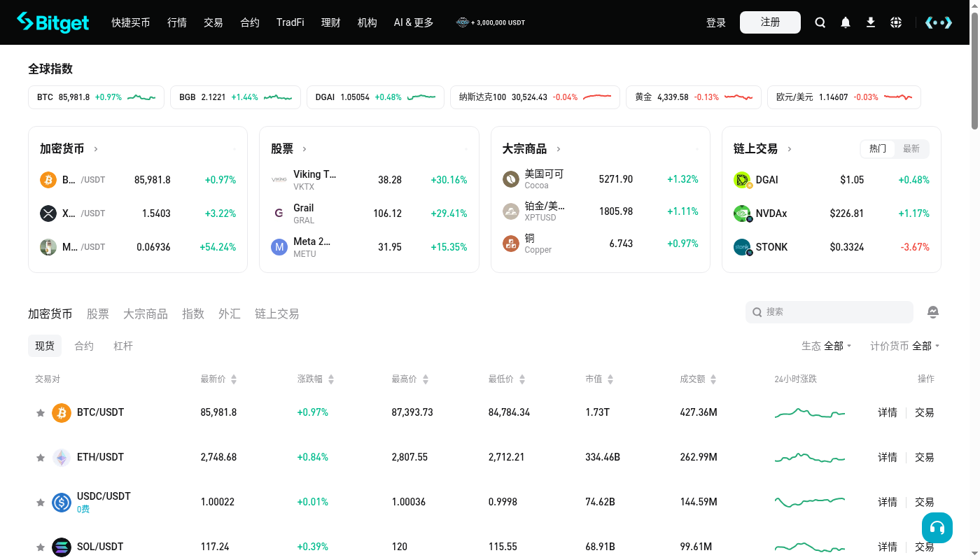Click the BTC global index chip
Screen dimensions: 980x560
click(x=96, y=97)
